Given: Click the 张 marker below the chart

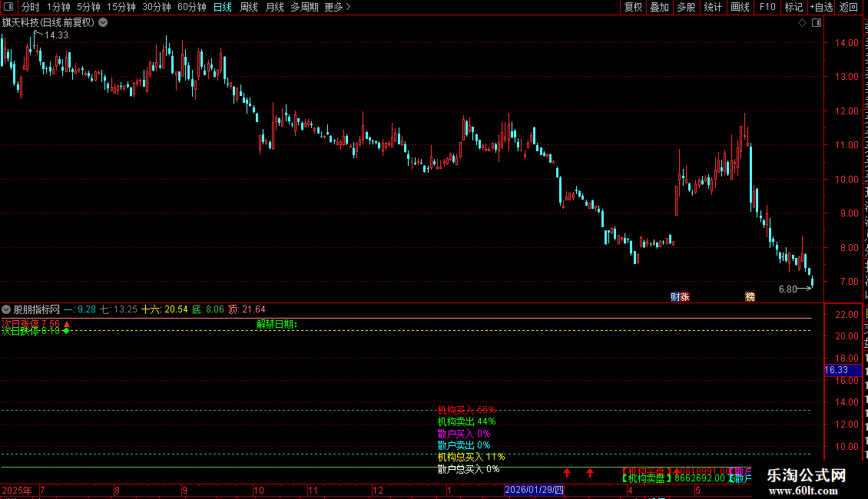Looking at the screenshot, I should pyautogui.click(x=685, y=297).
